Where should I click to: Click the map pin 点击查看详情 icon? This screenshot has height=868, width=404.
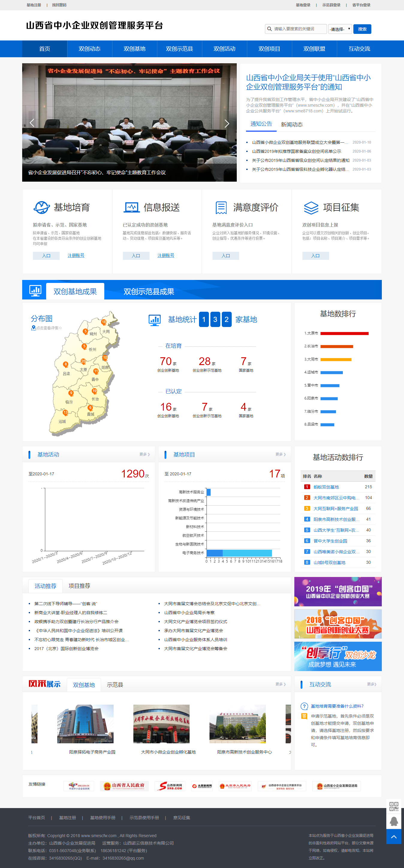(x=33, y=328)
